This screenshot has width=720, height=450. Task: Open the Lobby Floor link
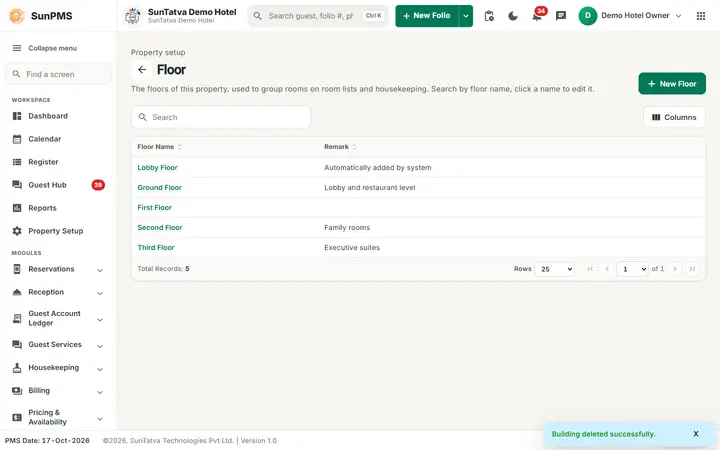(x=158, y=168)
